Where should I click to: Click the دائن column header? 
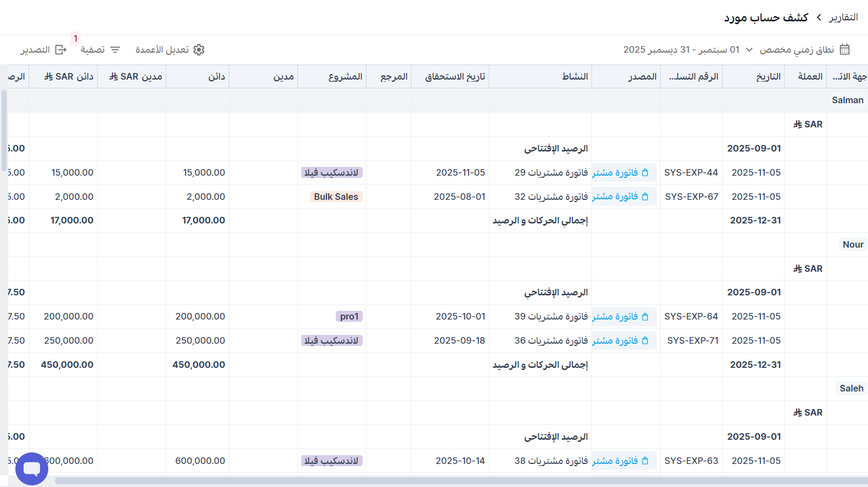tap(198, 77)
